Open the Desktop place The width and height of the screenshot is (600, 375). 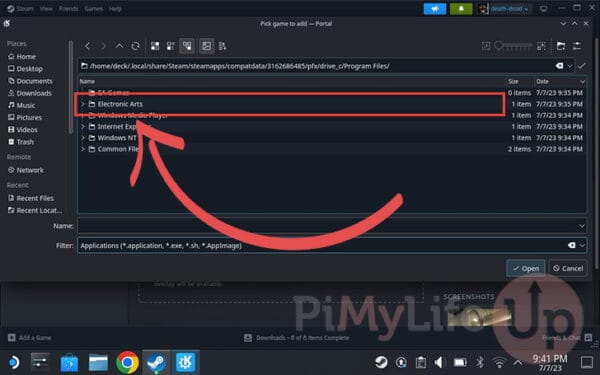[x=26, y=69]
